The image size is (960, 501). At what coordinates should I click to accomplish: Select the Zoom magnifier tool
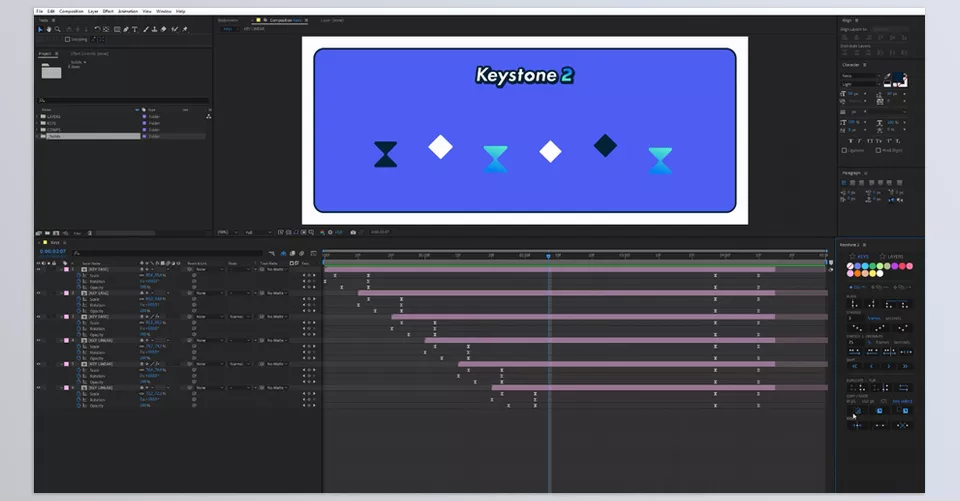(x=58, y=29)
